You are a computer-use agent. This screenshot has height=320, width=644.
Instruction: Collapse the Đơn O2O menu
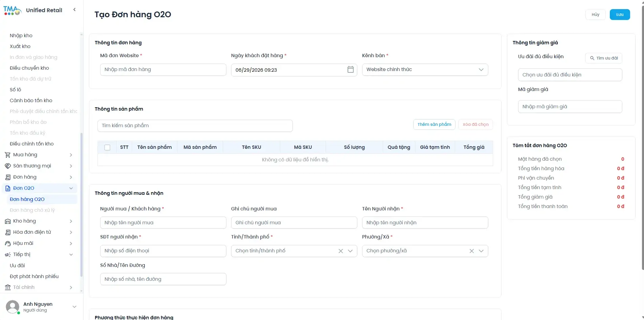(71, 188)
